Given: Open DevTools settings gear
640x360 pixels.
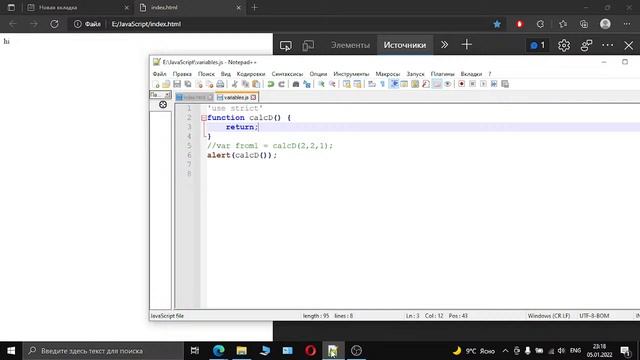Looking at the screenshot, I should [564, 45].
